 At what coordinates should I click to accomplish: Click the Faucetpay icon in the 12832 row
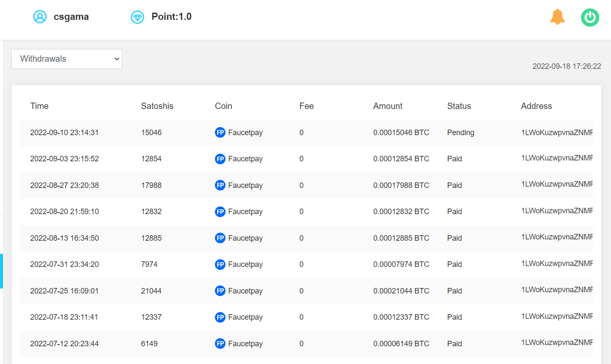point(220,212)
